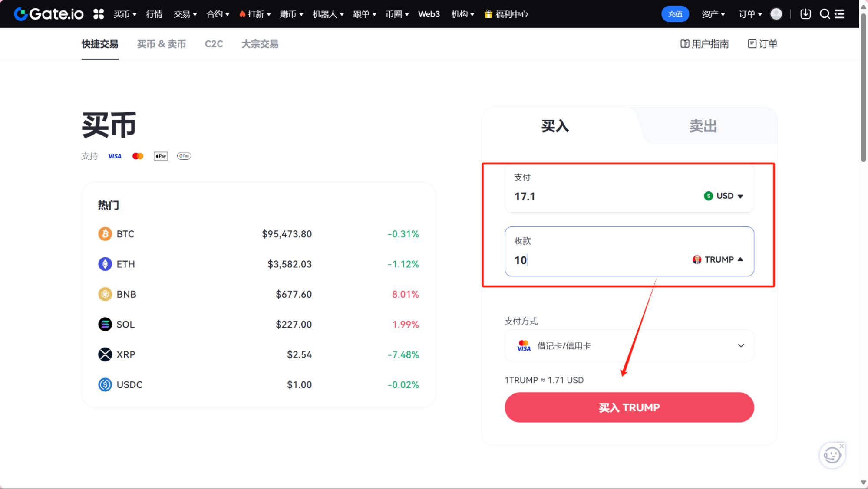
Task: Click the VISA payment logo
Action: [x=115, y=156]
